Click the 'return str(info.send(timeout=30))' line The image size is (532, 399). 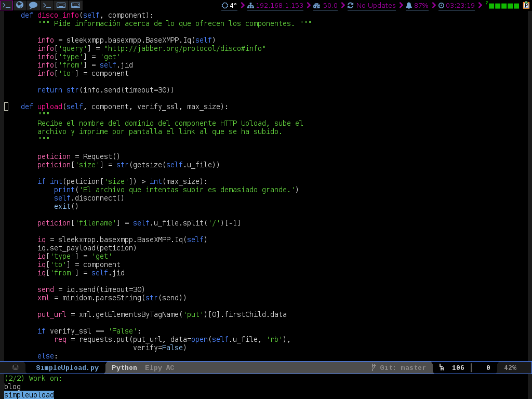click(x=105, y=90)
